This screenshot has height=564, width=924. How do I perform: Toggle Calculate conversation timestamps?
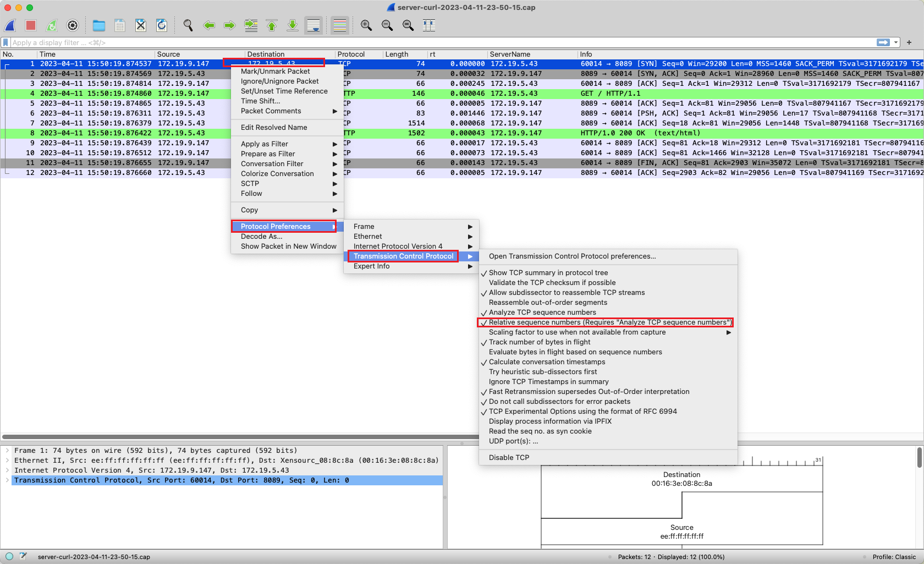point(547,362)
